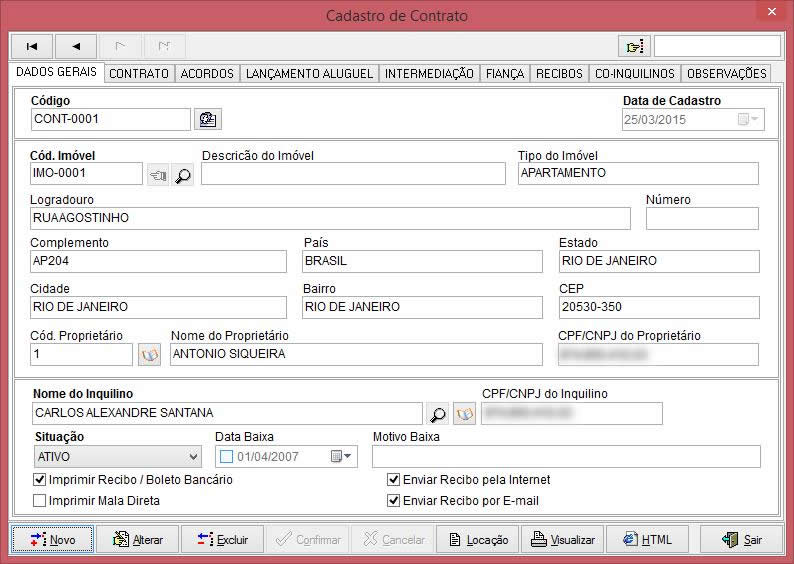Click the hand pointer icon near Cód. Imóvel
The image size is (794, 564).
tap(158, 175)
